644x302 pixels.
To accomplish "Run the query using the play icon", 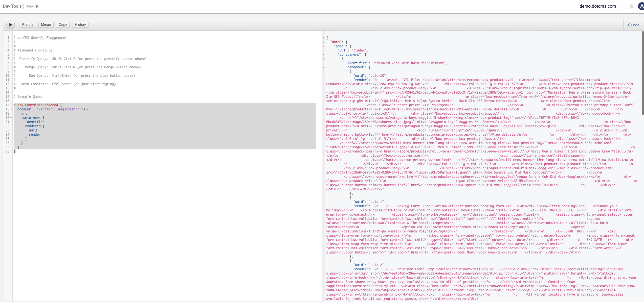I will pyautogui.click(x=10, y=25).
